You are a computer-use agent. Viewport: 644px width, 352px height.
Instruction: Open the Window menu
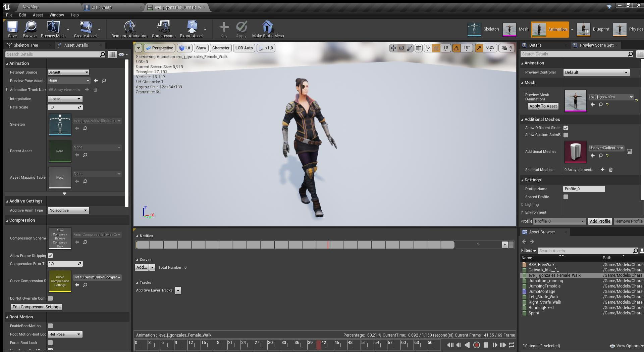coord(57,15)
